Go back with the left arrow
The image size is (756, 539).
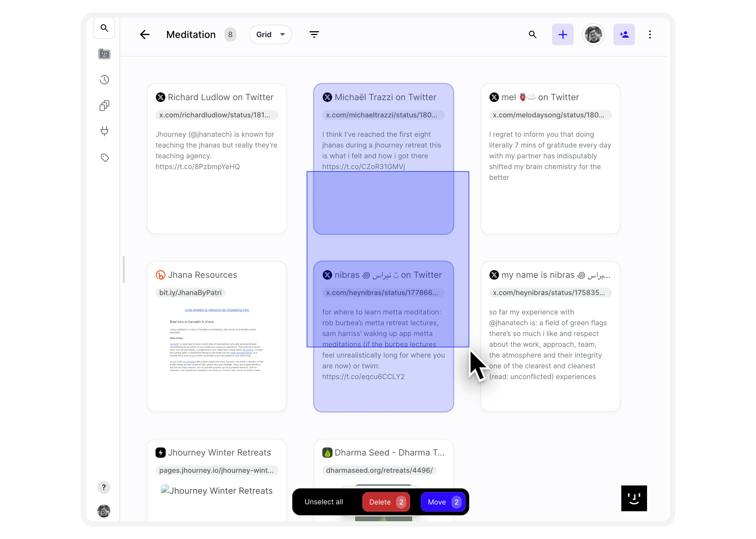[145, 34]
